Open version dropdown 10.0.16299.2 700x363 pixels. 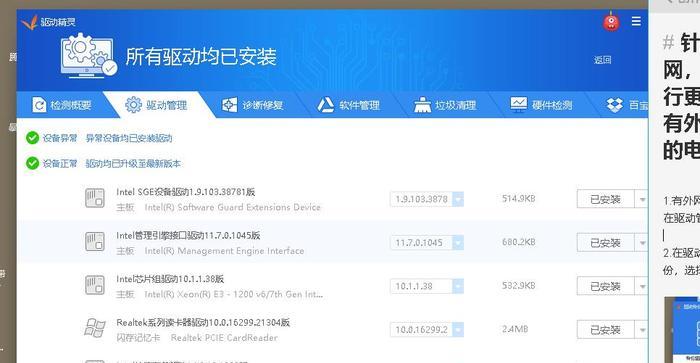[x=458, y=330]
